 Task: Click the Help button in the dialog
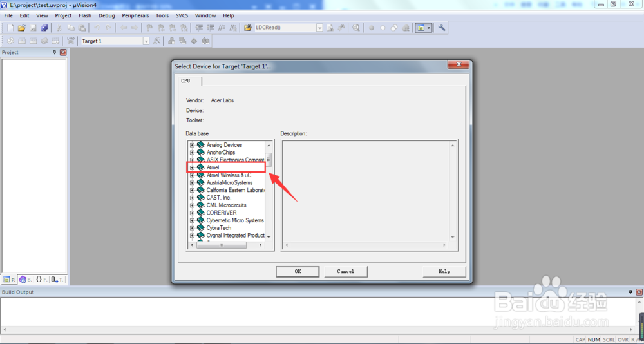point(444,271)
